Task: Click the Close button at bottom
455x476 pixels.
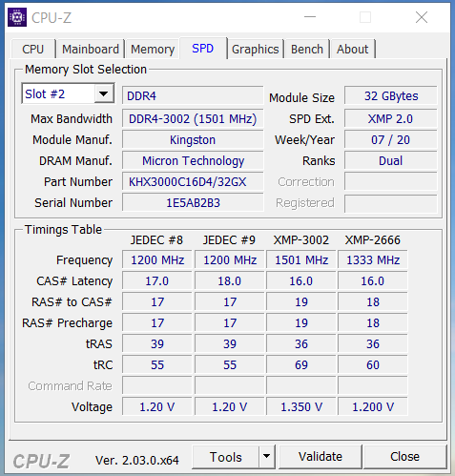Action: coord(404,457)
